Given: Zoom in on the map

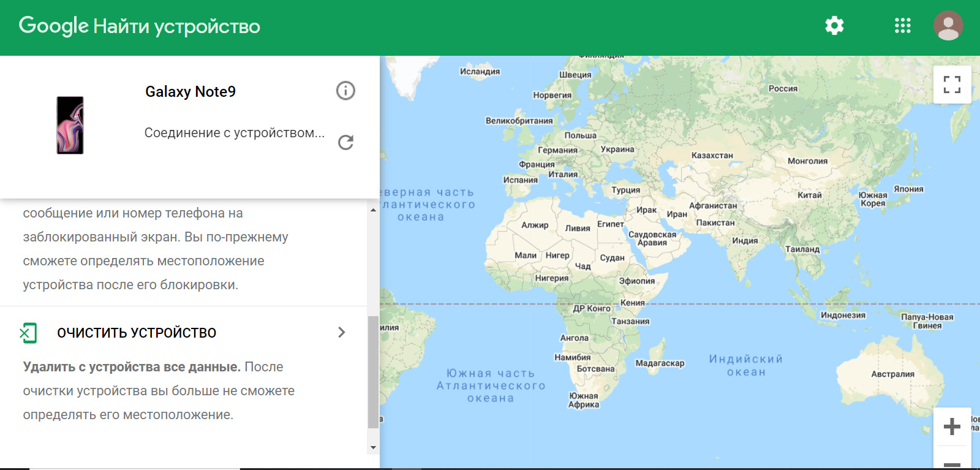Looking at the screenshot, I should (x=952, y=426).
